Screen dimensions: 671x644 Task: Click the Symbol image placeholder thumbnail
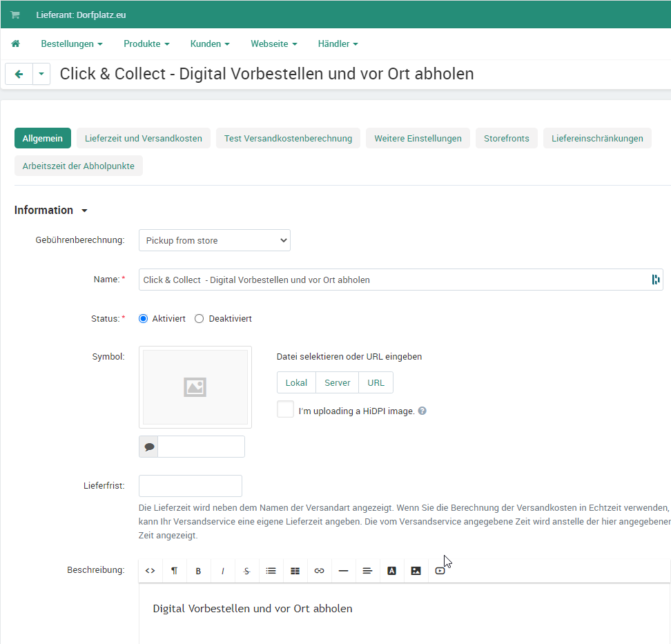tap(195, 387)
